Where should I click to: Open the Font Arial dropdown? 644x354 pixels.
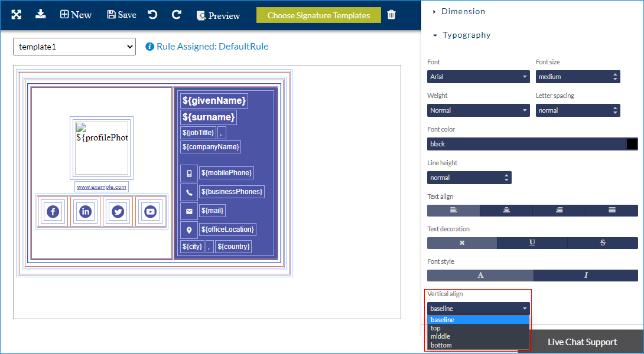click(479, 77)
